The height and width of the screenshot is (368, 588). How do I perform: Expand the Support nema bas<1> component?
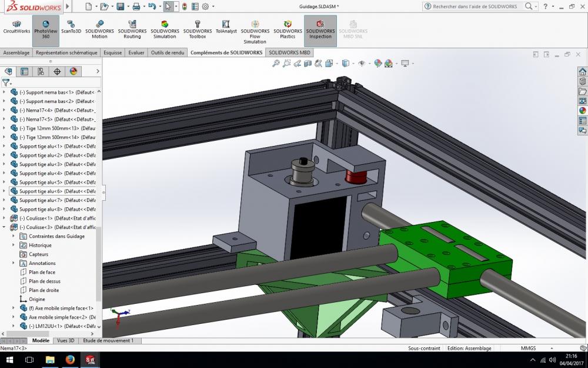(x=5, y=92)
